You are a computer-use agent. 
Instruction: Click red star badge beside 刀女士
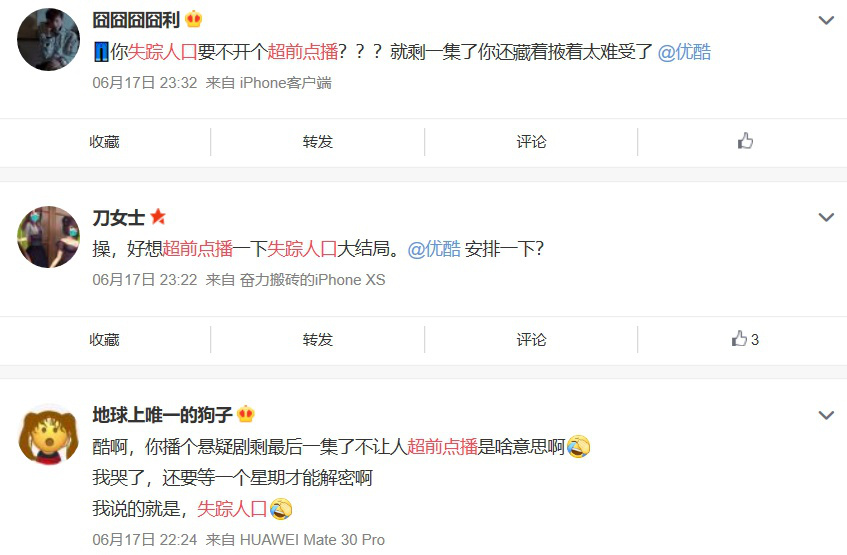(158, 217)
